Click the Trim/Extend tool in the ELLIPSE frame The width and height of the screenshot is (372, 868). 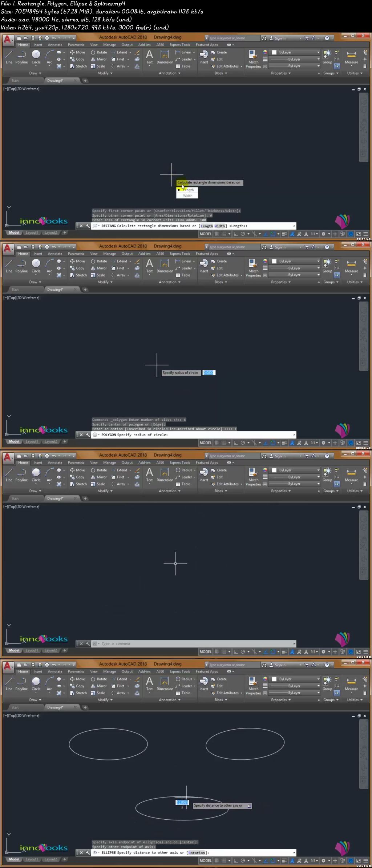(x=119, y=679)
